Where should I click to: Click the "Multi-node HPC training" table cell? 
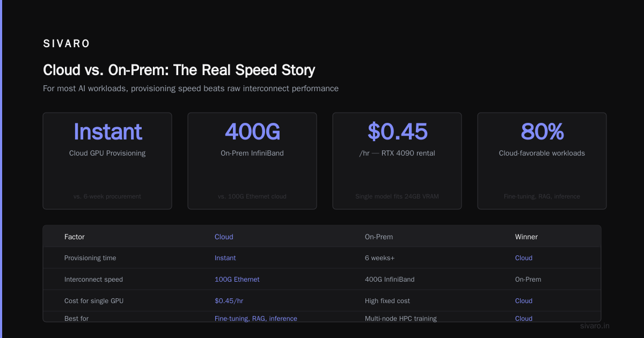401,318
